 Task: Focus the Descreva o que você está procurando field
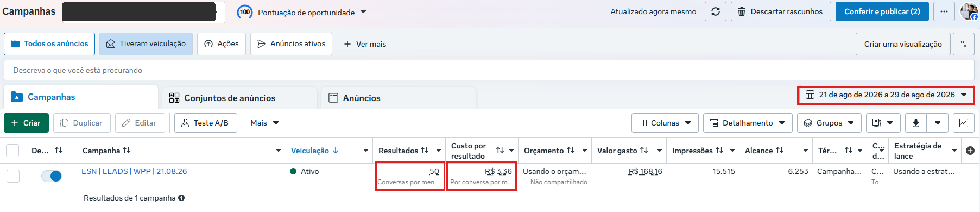pyautogui.click(x=489, y=70)
